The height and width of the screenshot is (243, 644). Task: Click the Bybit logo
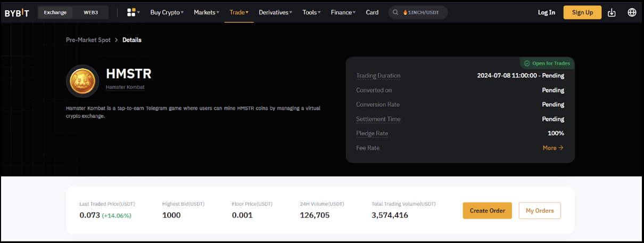[x=17, y=13]
